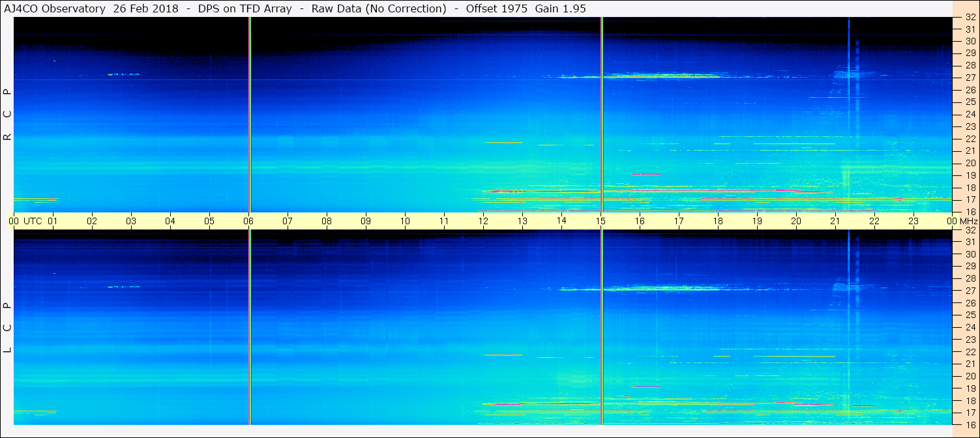Click the UTC label on time axis
The height and width of the screenshot is (438, 980).
coord(33,221)
